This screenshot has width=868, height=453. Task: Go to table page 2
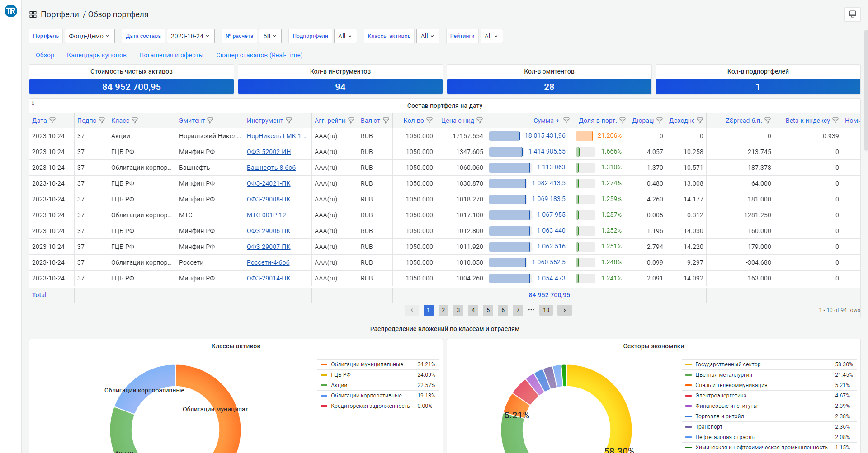pyautogui.click(x=443, y=310)
